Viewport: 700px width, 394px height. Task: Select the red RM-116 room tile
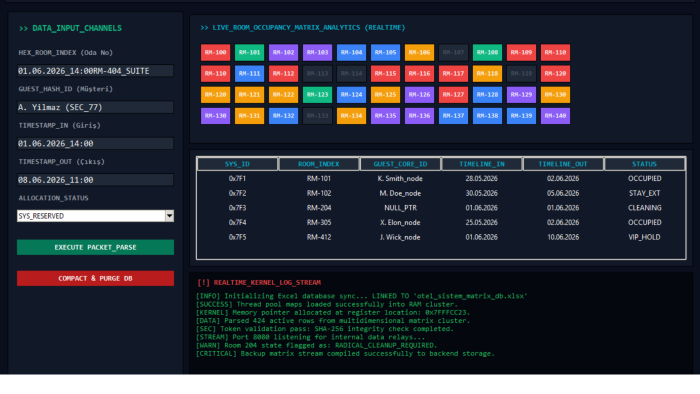tap(419, 74)
